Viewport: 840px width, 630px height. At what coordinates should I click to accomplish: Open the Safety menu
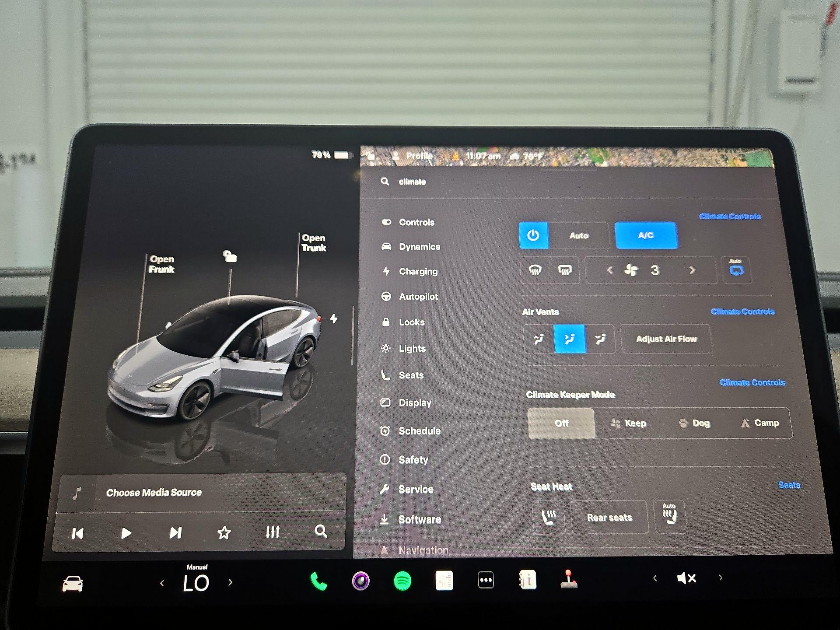404,460
